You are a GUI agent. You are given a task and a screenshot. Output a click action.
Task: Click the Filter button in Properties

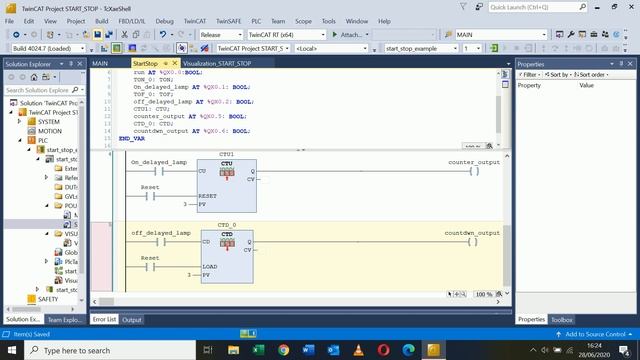click(x=530, y=75)
